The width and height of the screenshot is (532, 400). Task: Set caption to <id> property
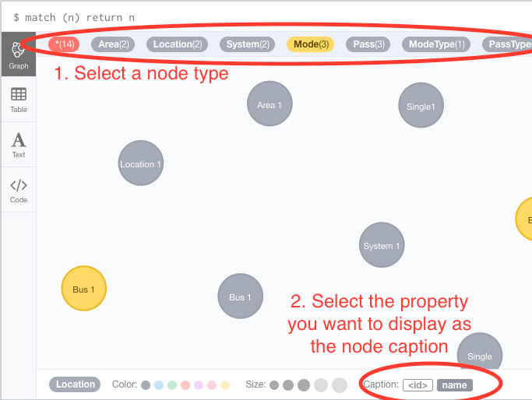(417, 385)
